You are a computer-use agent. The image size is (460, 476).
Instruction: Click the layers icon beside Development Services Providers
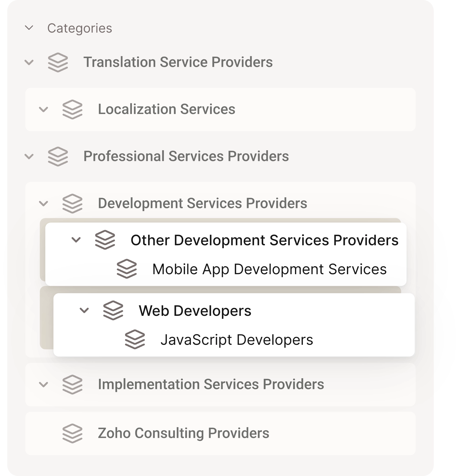(72, 203)
